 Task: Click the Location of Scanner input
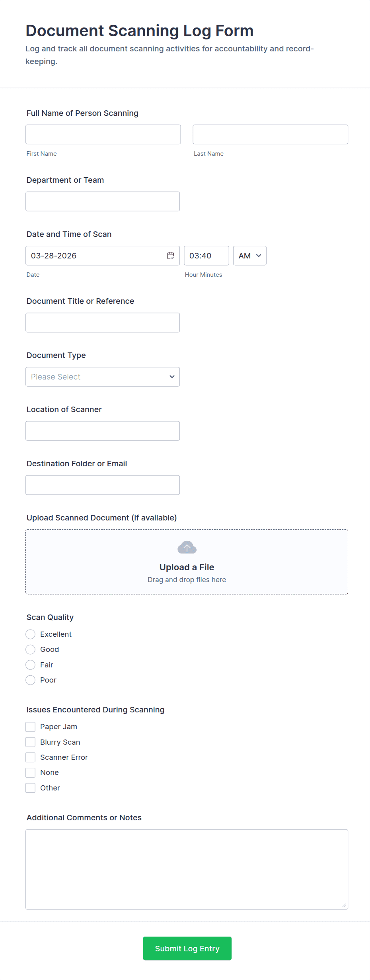(103, 431)
